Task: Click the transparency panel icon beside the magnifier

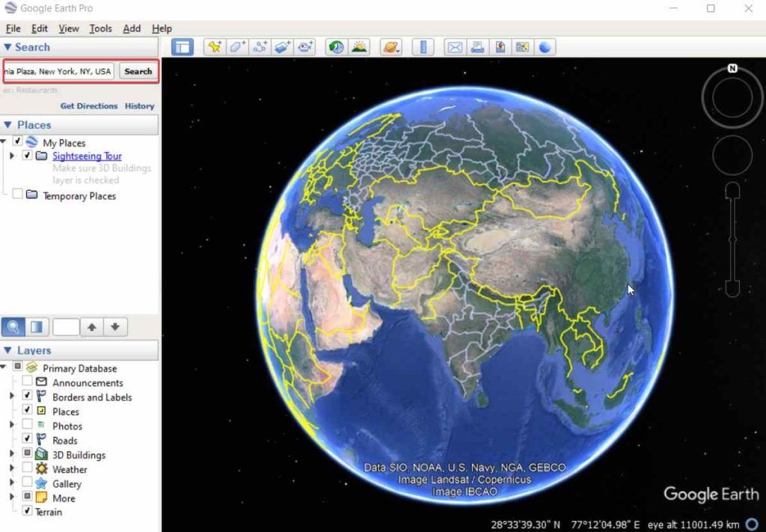Action: click(x=37, y=327)
